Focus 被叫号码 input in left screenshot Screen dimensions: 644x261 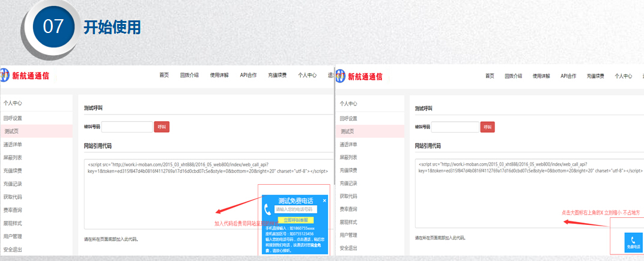pyautogui.click(x=127, y=127)
